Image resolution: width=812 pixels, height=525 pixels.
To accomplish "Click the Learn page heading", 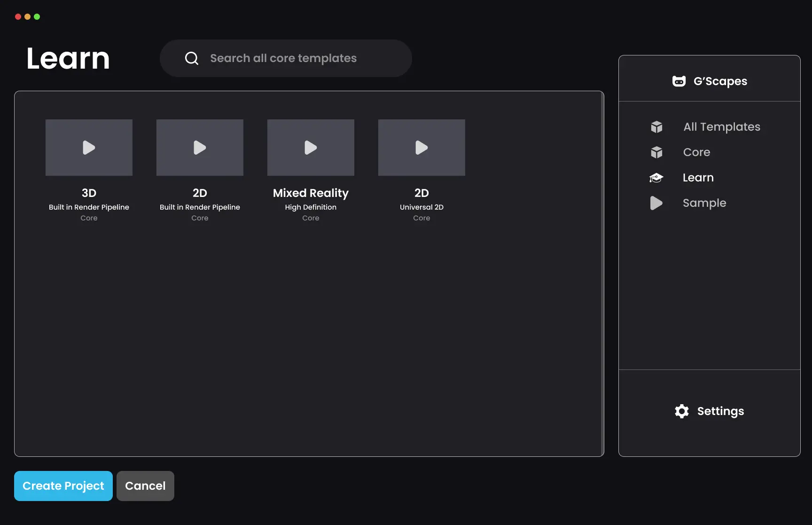I will (68, 58).
